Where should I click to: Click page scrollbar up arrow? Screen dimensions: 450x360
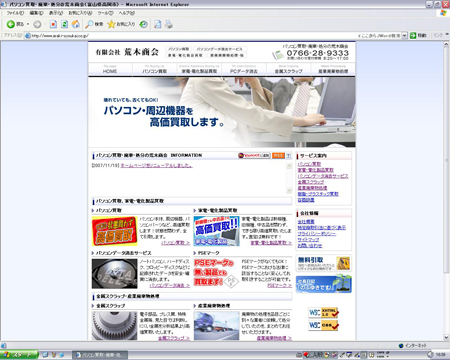click(x=446, y=44)
